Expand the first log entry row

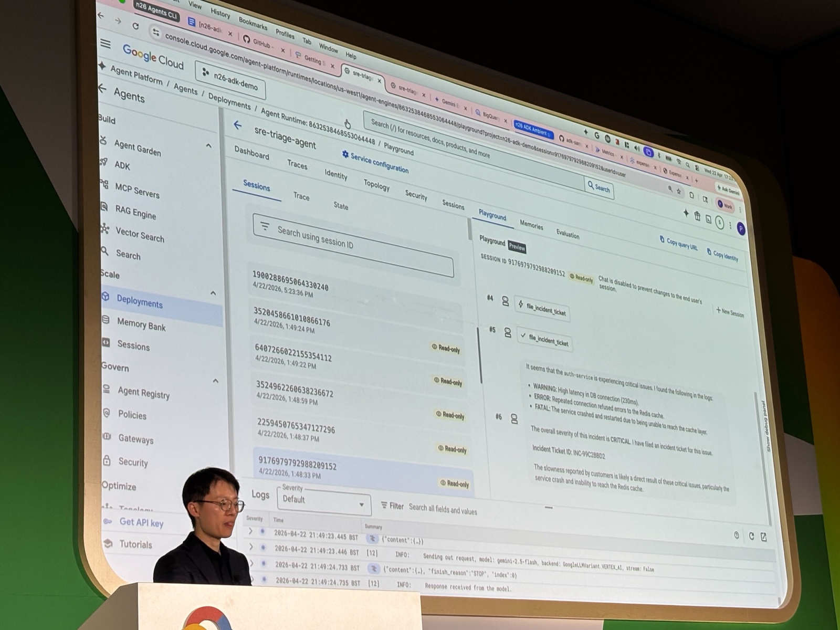250,531
